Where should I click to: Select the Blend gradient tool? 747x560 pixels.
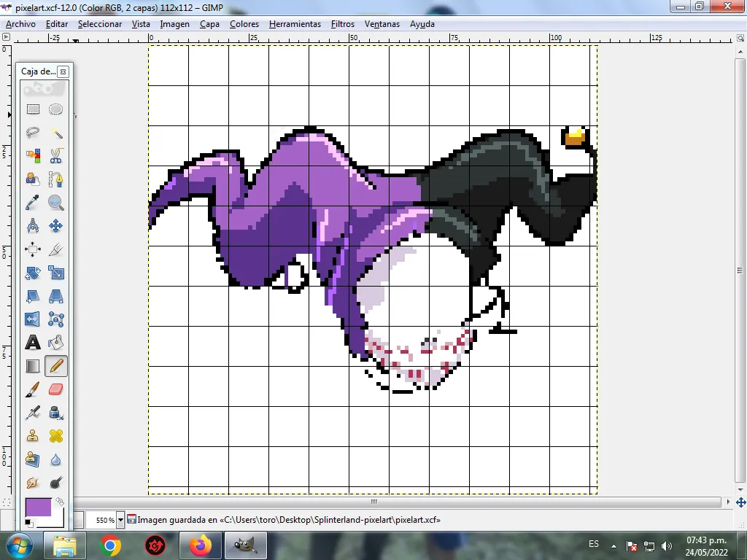pyautogui.click(x=33, y=366)
